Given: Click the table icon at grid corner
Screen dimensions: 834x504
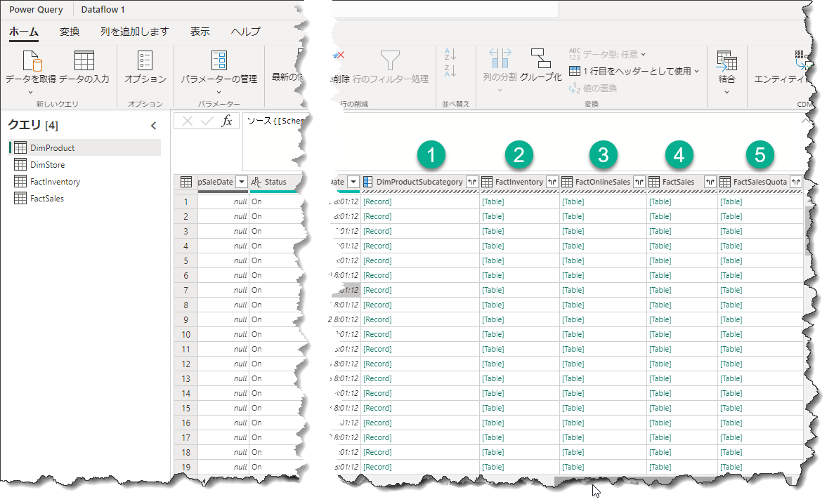Looking at the screenshot, I should pyautogui.click(x=185, y=182).
